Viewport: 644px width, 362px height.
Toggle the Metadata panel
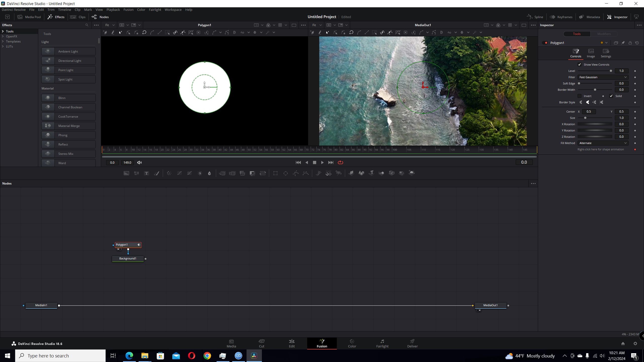tap(590, 17)
